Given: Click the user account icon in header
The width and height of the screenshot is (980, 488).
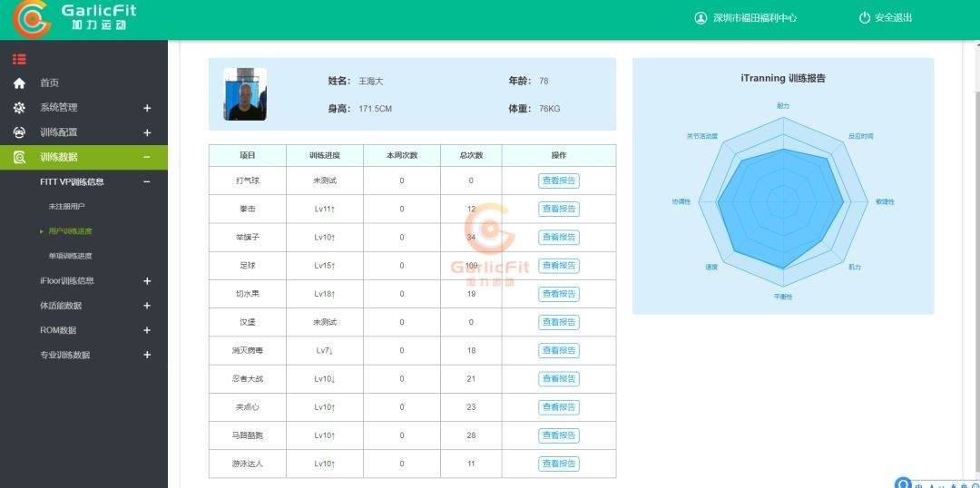Looking at the screenshot, I should pyautogui.click(x=701, y=18).
